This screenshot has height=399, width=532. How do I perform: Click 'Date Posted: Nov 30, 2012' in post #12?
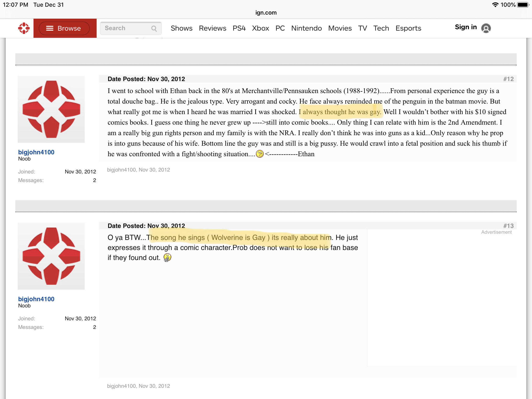146,79
